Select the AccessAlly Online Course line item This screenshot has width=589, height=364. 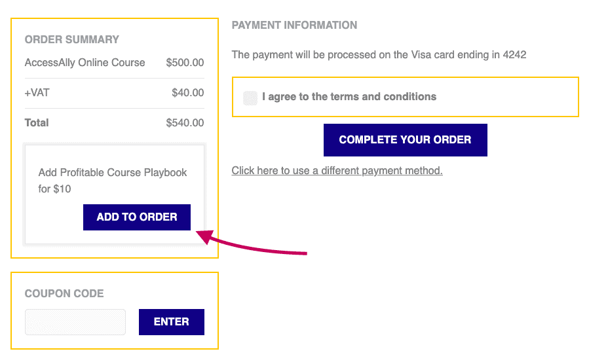tap(85, 63)
